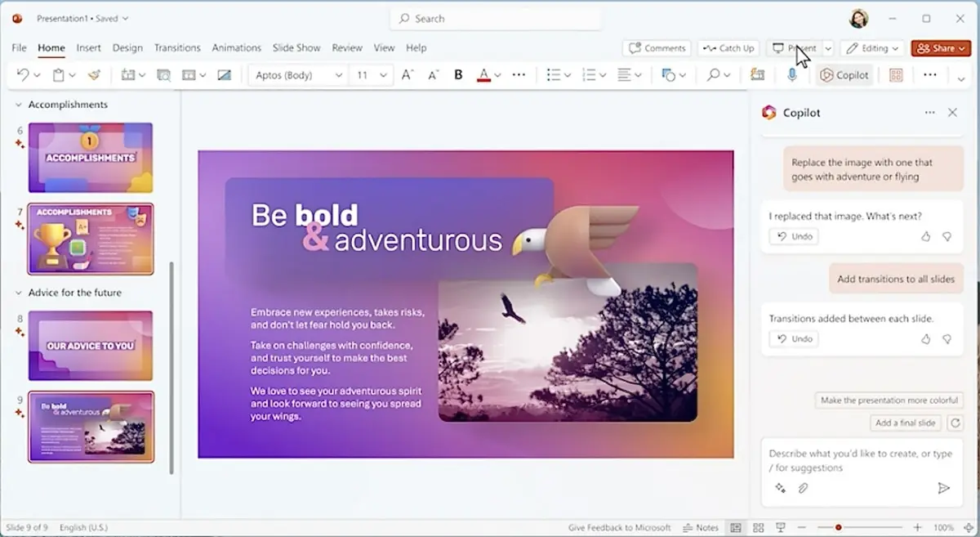Open the Aptos (Body) font dropdown
This screenshot has height=537, width=980.
click(298, 75)
